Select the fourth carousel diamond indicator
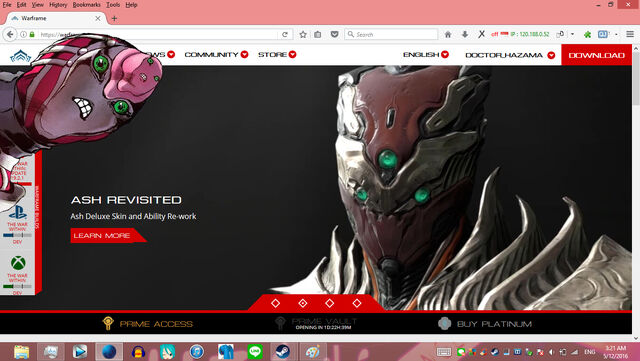 357,303
